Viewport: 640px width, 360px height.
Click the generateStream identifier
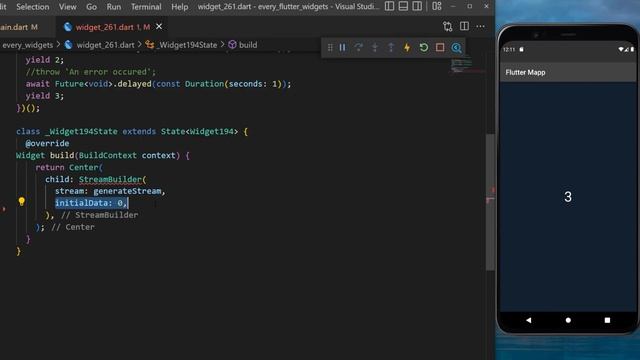coord(127,191)
